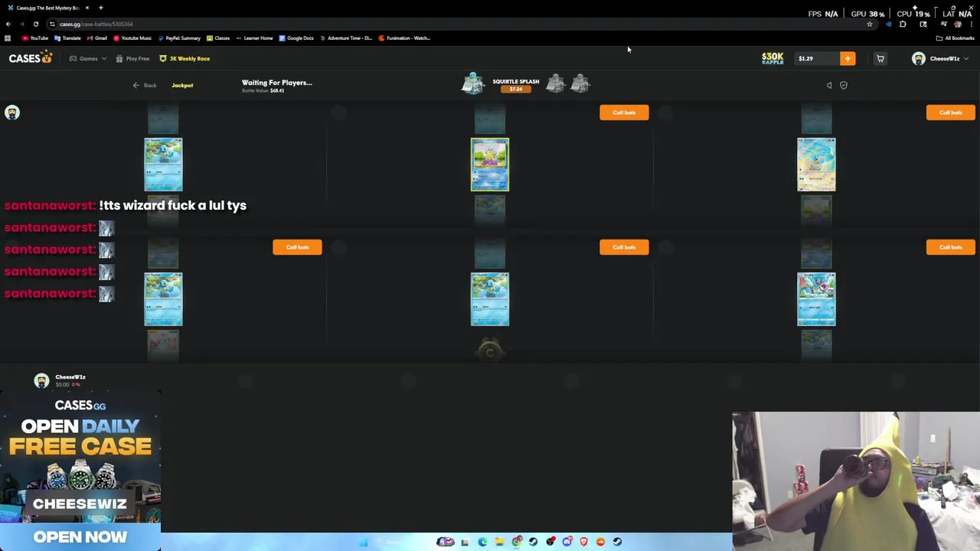Click the Cases.gg logo
This screenshot has width=980, height=551.
[x=31, y=58]
